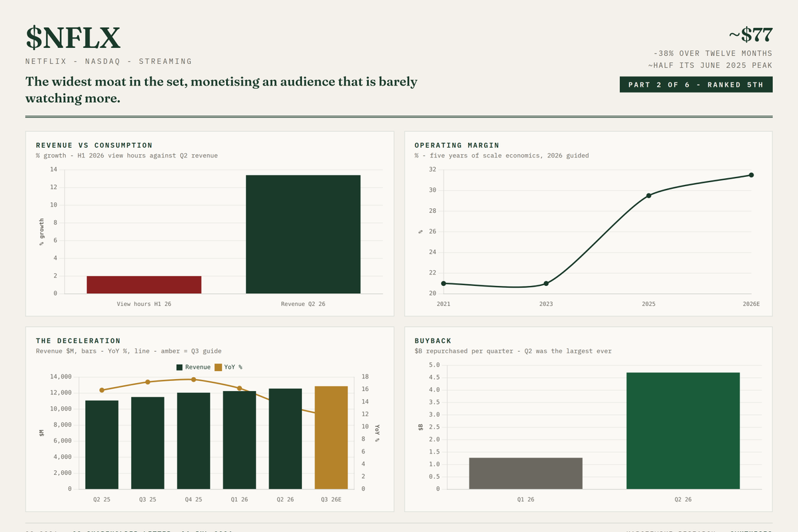Image resolution: width=798 pixels, height=532 pixels.
Task: Click the ~HALF ITS JUNE 2025 PEAK text
Action: point(710,65)
